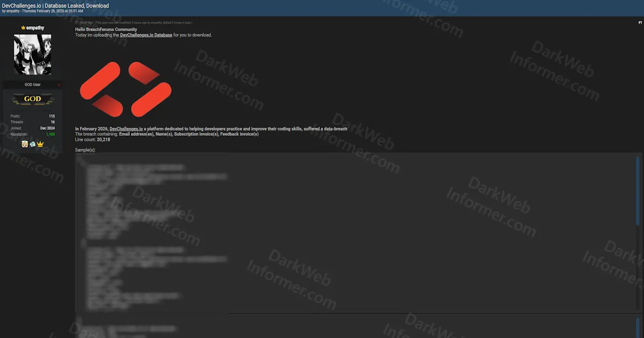Click the Posts count of 115
Screen dimensions: 644x338
(52, 116)
